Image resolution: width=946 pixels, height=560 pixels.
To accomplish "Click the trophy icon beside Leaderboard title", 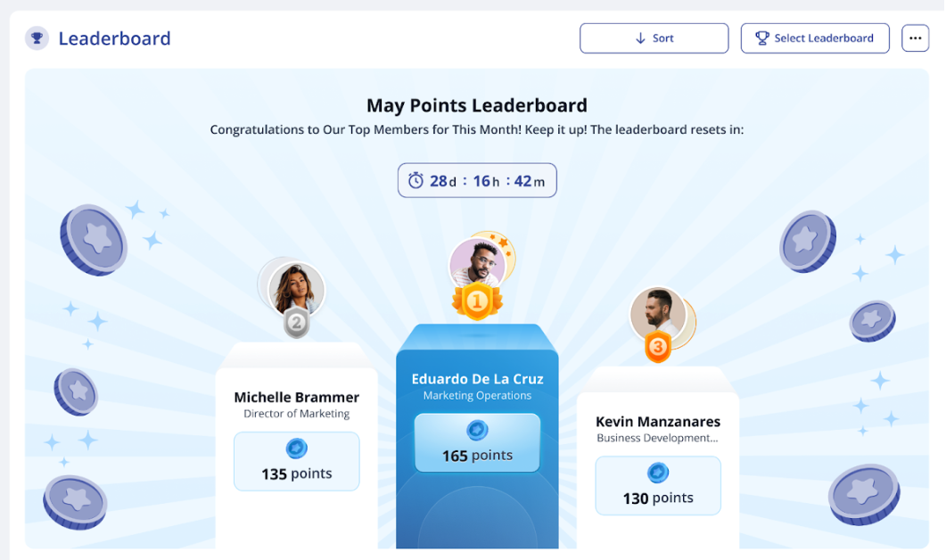I will (x=37, y=38).
